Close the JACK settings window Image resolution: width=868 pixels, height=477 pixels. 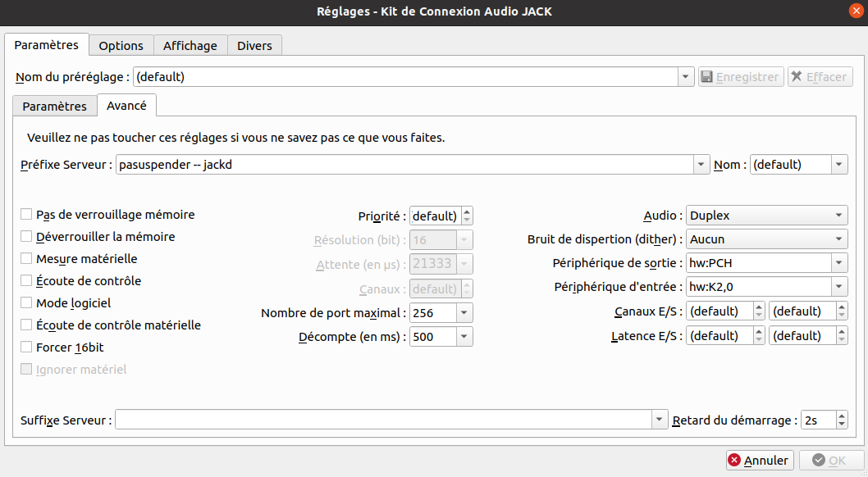[856, 11]
